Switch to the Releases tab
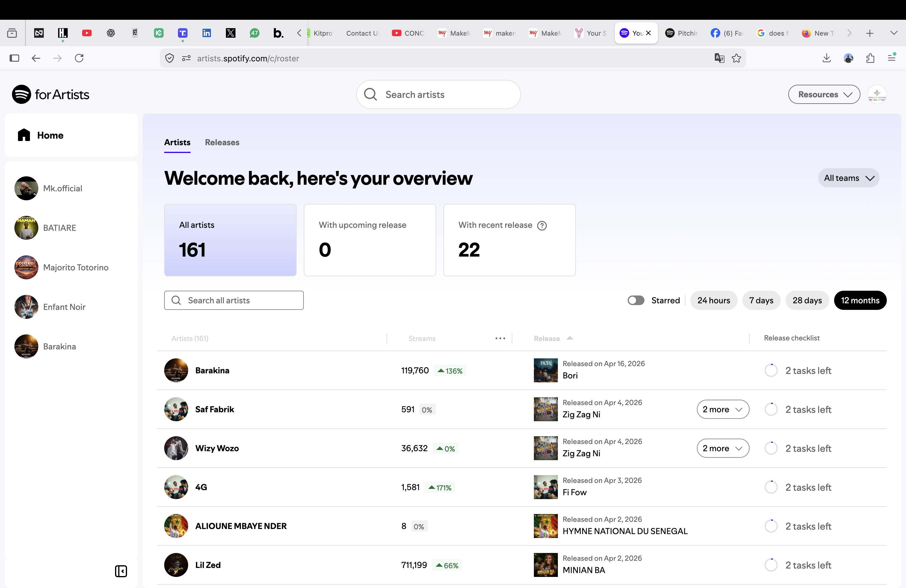Viewport: 906px width, 588px height. [x=222, y=142]
